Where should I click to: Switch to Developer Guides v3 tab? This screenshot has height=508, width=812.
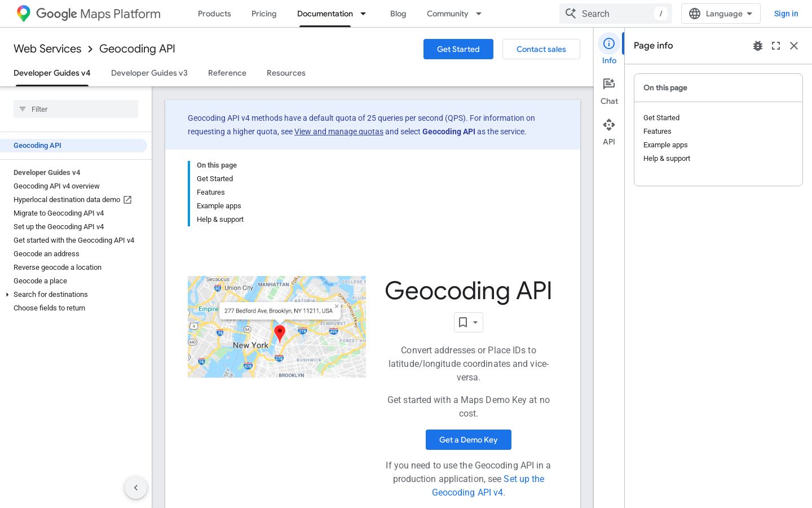pos(149,73)
